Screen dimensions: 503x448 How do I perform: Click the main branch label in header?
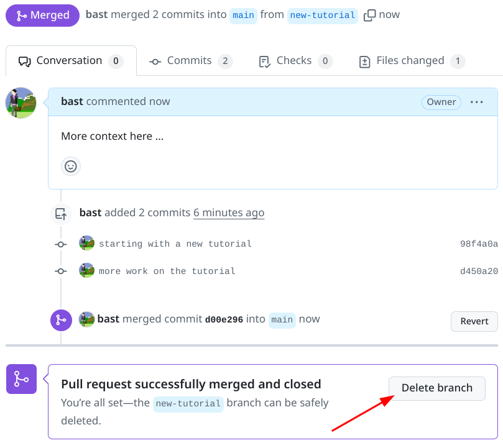tap(243, 16)
